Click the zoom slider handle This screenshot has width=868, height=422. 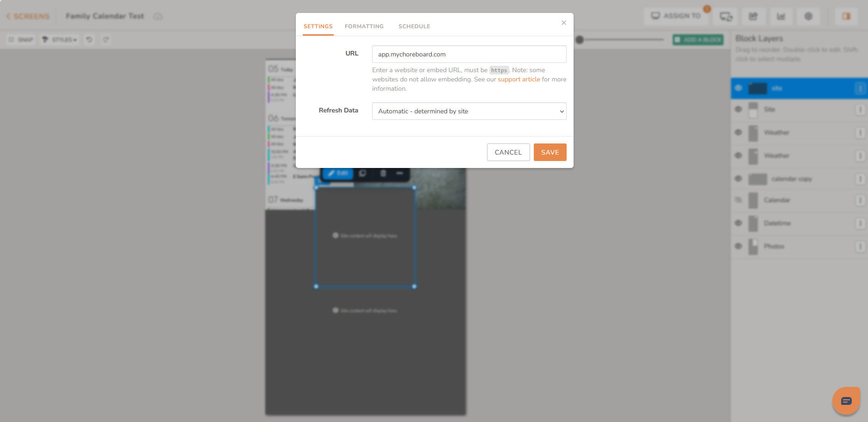(580, 40)
